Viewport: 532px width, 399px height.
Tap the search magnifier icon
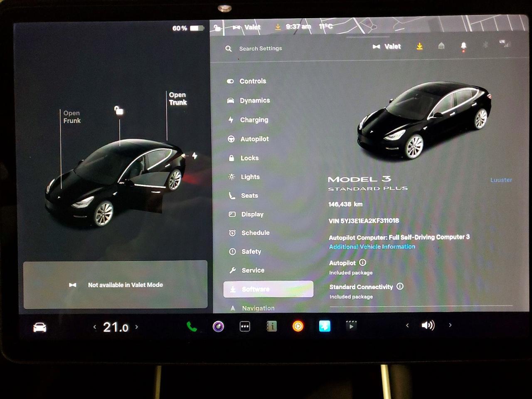click(229, 49)
